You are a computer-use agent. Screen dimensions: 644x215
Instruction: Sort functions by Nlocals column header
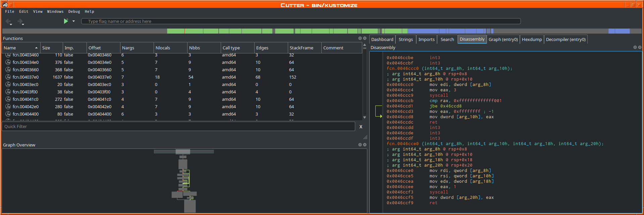pos(170,48)
